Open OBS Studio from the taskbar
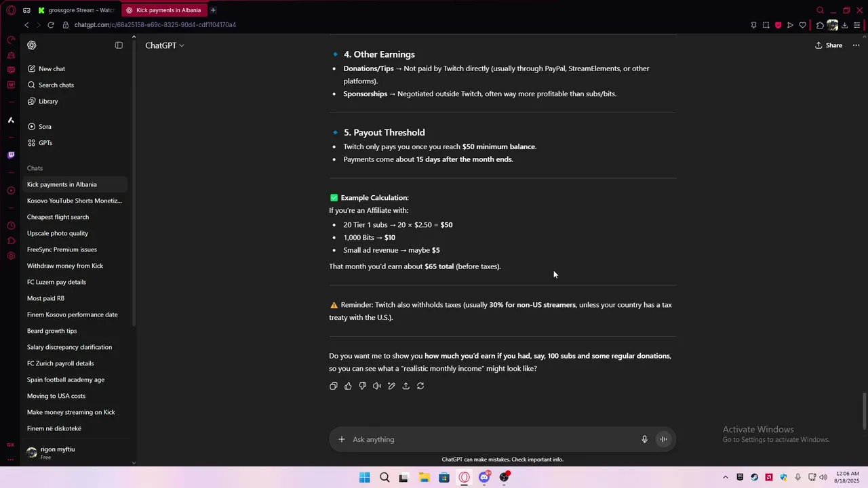Image resolution: width=868 pixels, height=488 pixels. tap(504, 477)
